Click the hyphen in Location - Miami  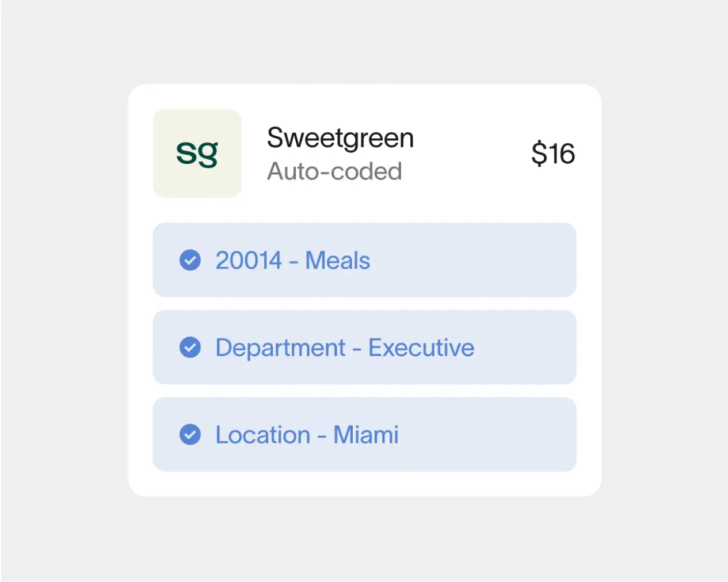(x=322, y=437)
